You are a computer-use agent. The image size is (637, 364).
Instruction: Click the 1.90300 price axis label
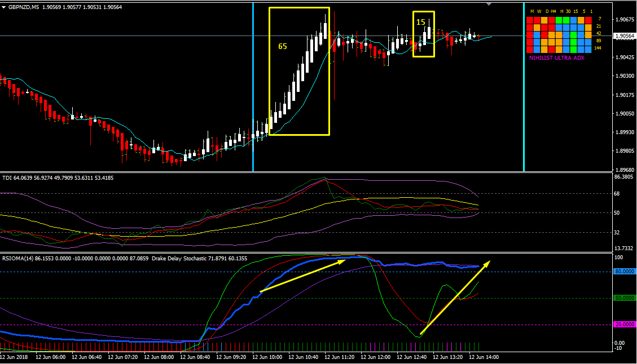pos(625,76)
